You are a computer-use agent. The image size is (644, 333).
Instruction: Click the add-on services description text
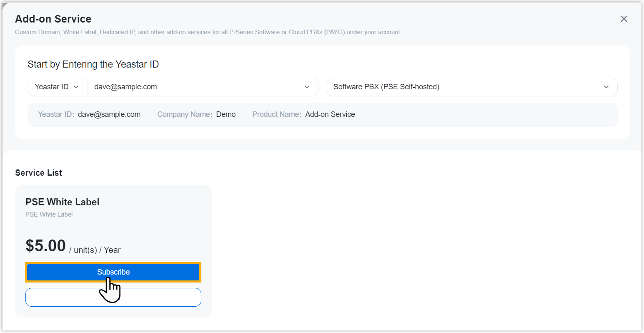pyautogui.click(x=208, y=32)
